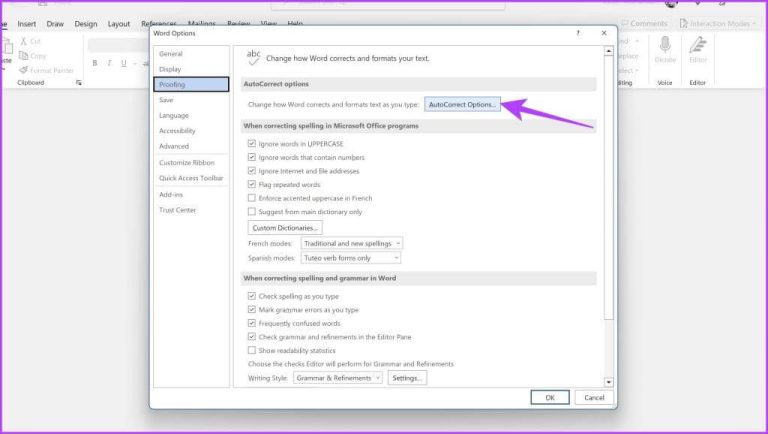
Task: Click the Dictate microphone icon
Action: click(x=665, y=45)
